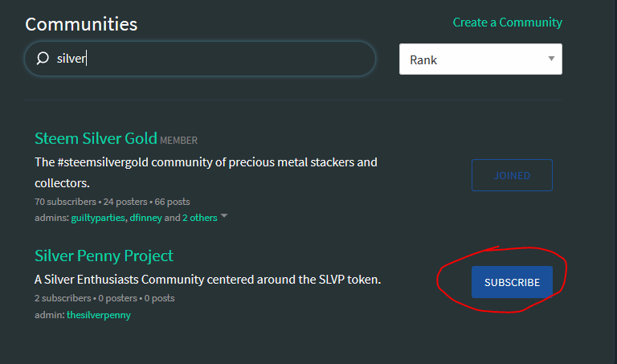Open the dfinney admin profile
Screen dimensions: 617x364
145,218
